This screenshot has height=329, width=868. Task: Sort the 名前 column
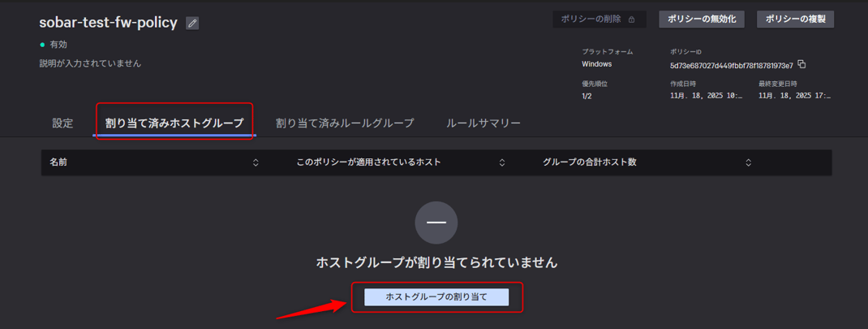(256, 162)
